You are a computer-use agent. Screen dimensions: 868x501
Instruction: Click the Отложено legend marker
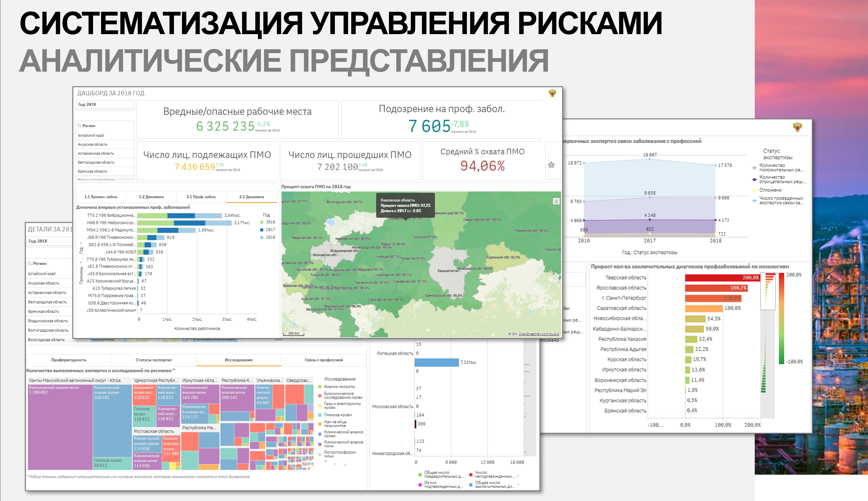click(754, 190)
